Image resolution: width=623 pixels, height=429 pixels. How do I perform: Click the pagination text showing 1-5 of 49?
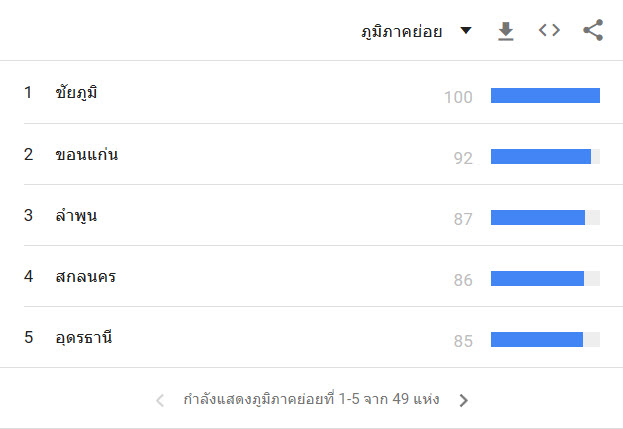[x=311, y=399]
